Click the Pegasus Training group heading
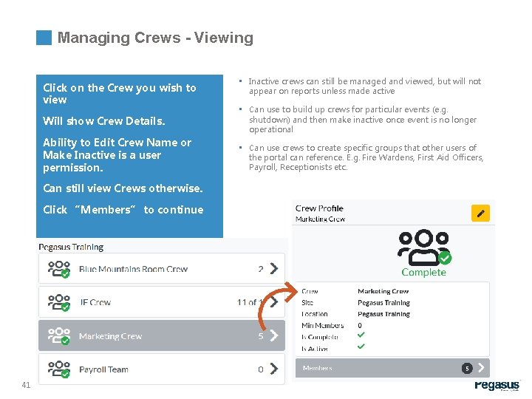The image size is (532, 399). tap(70, 248)
